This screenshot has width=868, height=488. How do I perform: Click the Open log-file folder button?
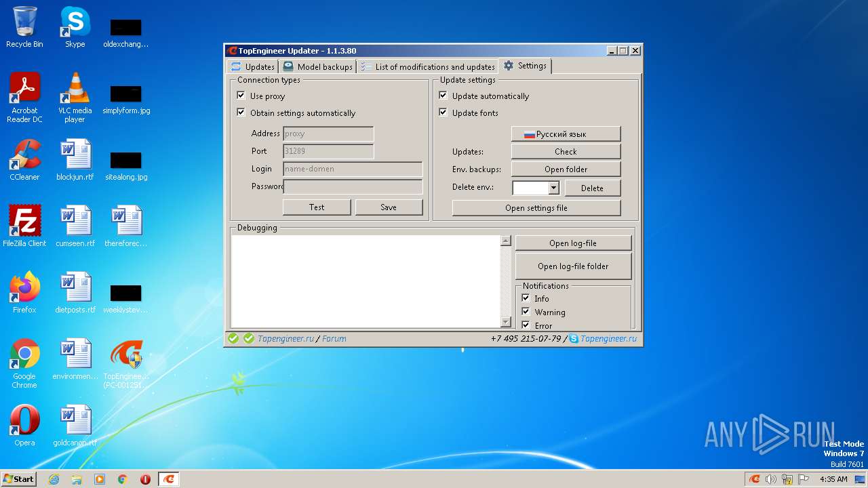[x=573, y=266]
